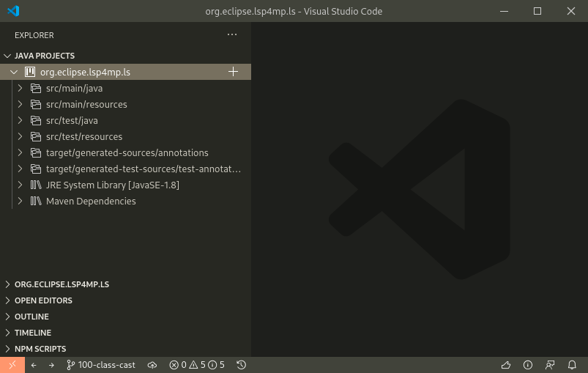Open the history clock icon in status bar

point(241,365)
